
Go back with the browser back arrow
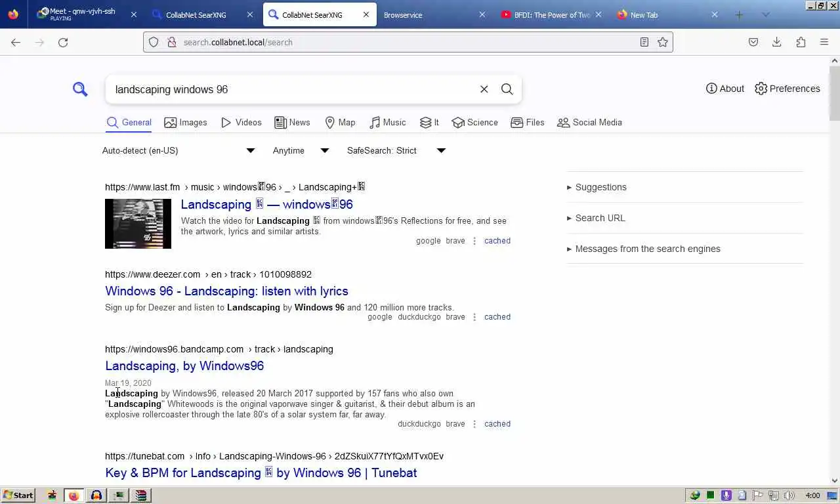[x=16, y=42]
